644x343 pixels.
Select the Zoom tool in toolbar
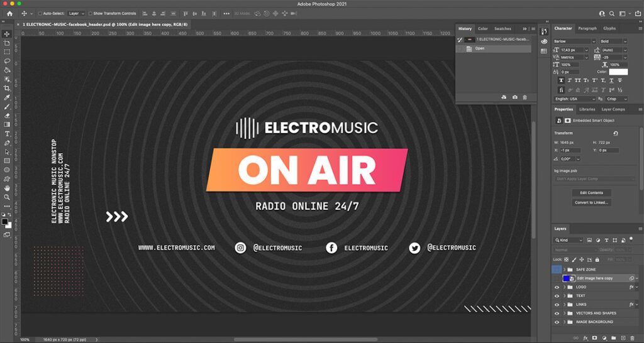coord(7,197)
